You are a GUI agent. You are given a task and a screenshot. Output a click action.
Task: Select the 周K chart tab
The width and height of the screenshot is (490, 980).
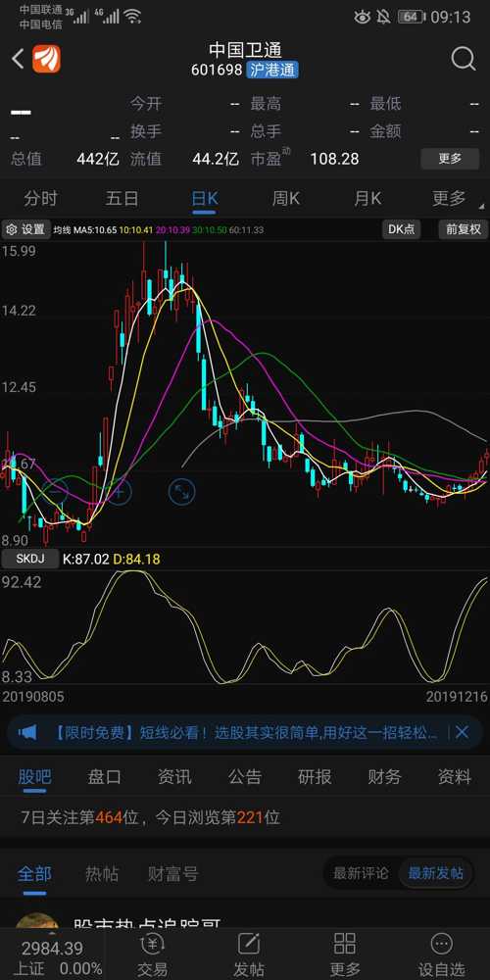pyautogui.click(x=285, y=199)
